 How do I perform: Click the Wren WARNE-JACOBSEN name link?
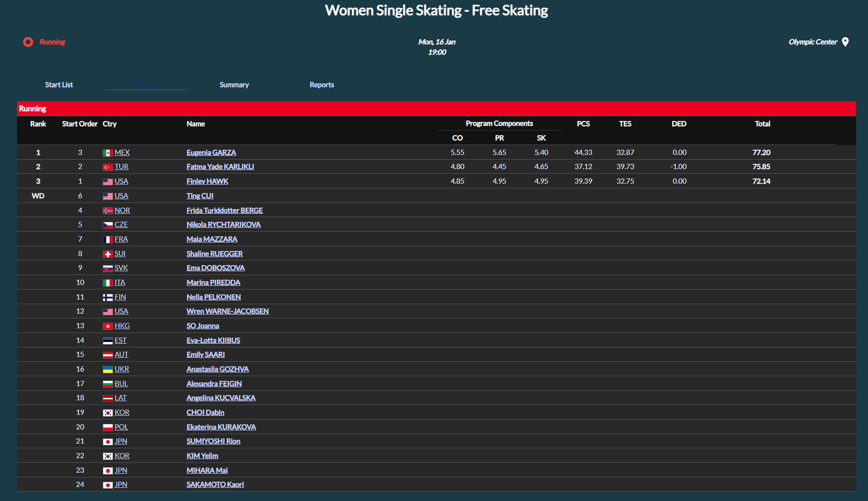(x=227, y=311)
